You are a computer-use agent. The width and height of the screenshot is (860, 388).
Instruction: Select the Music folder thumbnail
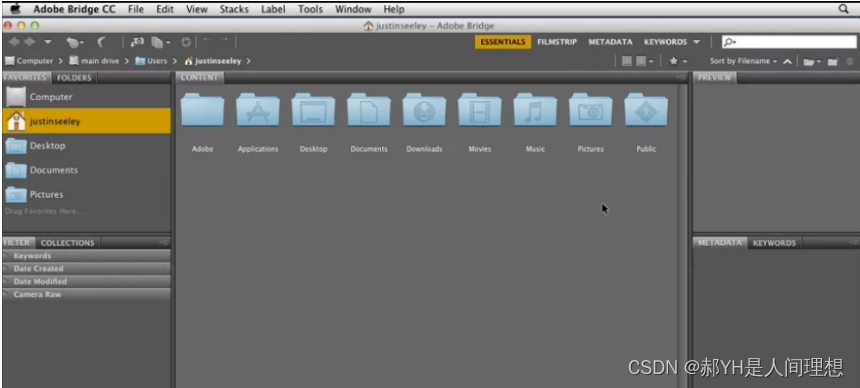coord(535,110)
